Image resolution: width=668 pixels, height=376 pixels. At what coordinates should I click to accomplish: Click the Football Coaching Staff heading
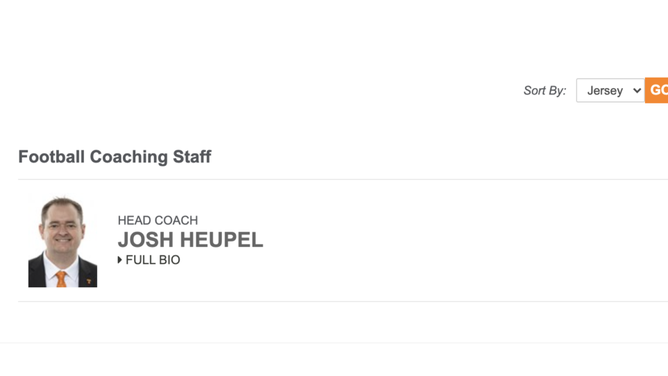[x=115, y=157]
